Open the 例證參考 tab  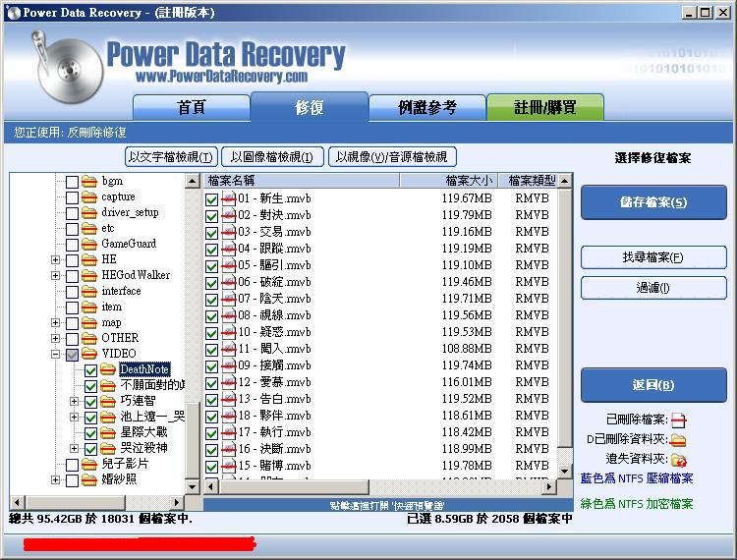point(426,108)
